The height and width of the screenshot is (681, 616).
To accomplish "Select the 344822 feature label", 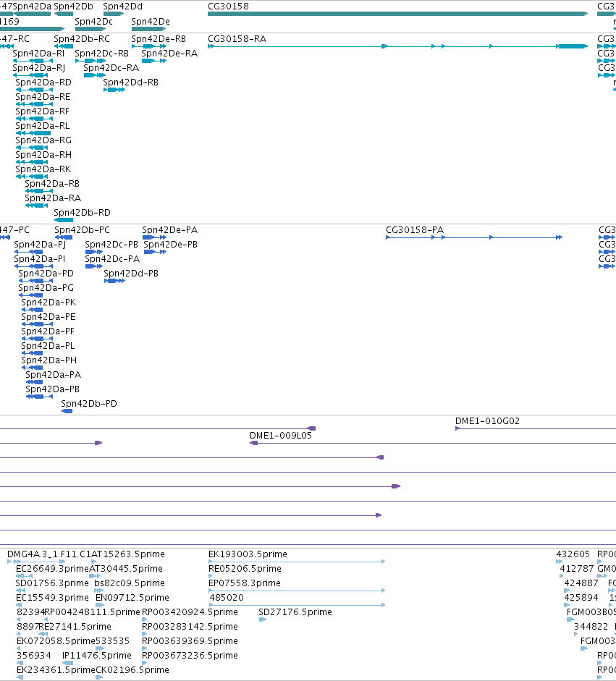I will tap(591, 627).
